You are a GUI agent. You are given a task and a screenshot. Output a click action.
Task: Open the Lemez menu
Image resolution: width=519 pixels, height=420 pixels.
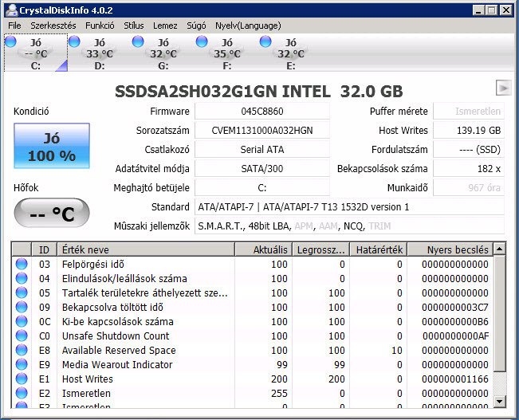point(165,26)
